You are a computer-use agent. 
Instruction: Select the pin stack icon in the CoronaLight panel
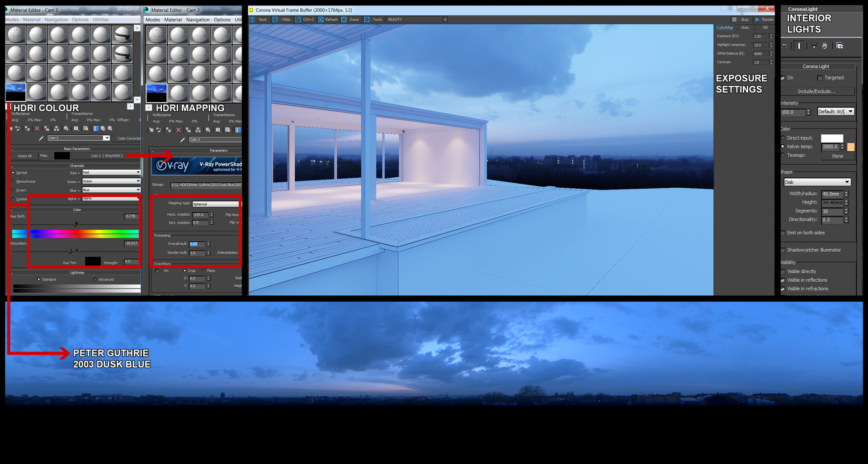tap(784, 46)
